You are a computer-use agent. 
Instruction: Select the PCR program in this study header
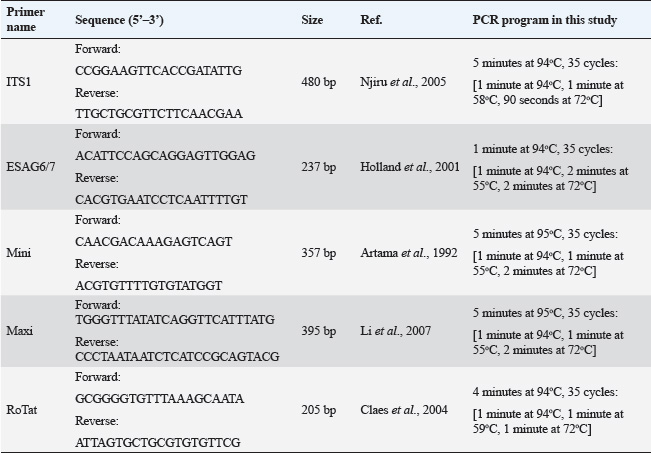click(544, 20)
